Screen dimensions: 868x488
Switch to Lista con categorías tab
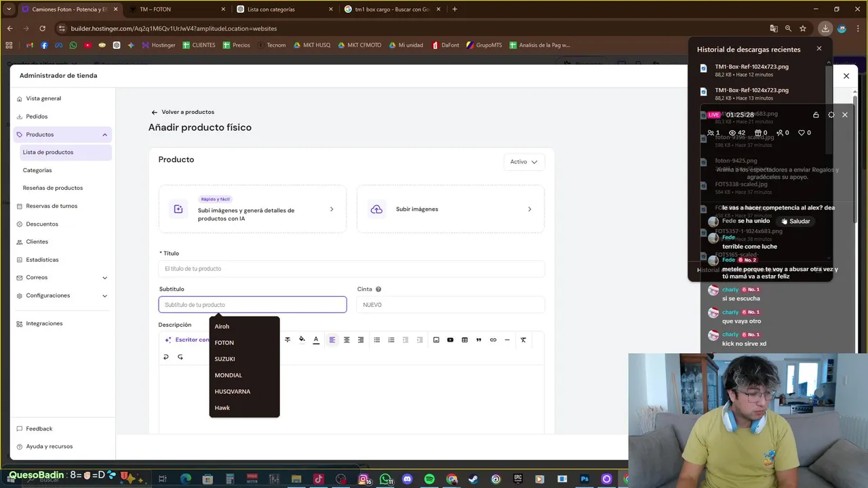pos(285,9)
